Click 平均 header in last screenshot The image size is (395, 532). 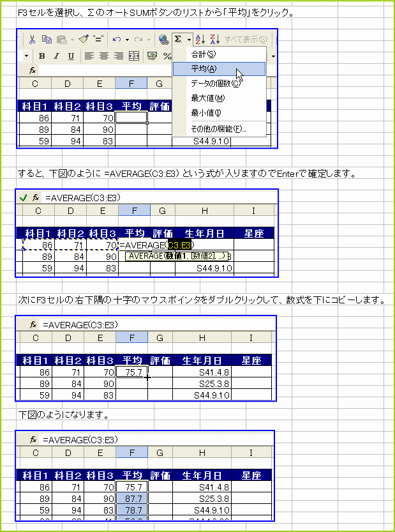[132, 475]
